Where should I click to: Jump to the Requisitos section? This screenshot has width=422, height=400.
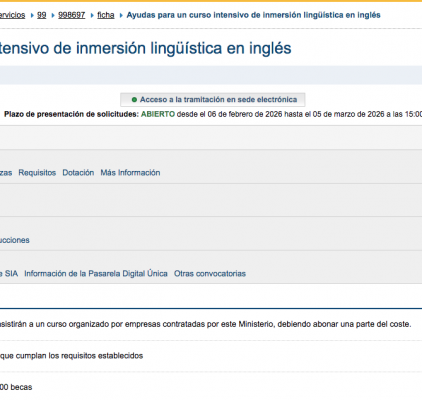(x=37, y=173)
